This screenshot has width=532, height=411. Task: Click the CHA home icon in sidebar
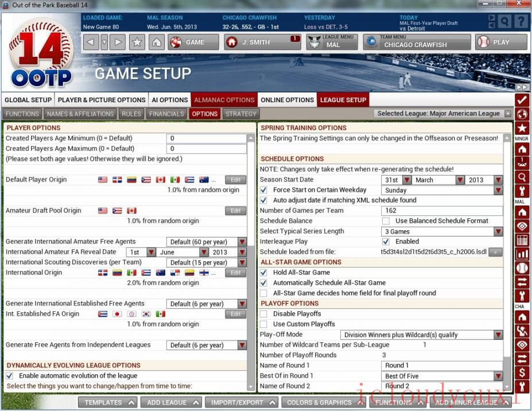click(522, 317)
